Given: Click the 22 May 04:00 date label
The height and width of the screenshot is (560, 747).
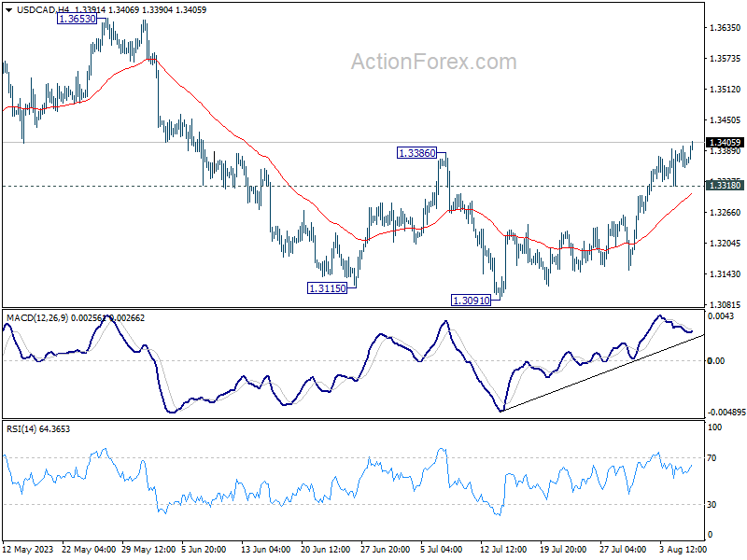Looking at the screenshot, I should tap(89, 550).
